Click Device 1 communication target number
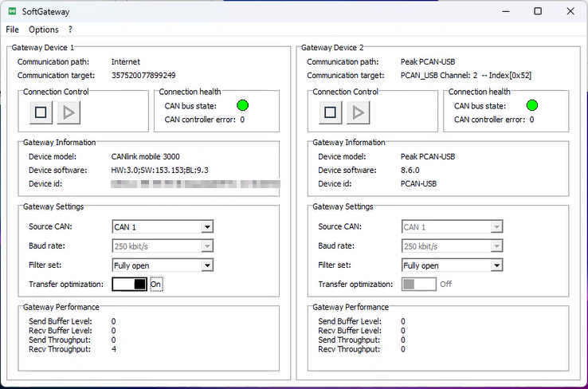 click(x=143, y=76)
